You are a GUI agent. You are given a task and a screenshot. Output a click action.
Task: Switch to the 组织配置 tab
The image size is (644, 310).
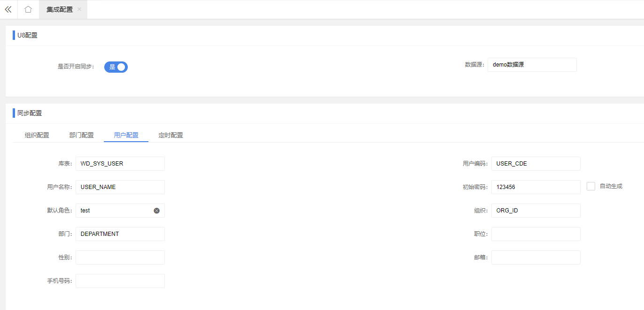click(37, 135)
